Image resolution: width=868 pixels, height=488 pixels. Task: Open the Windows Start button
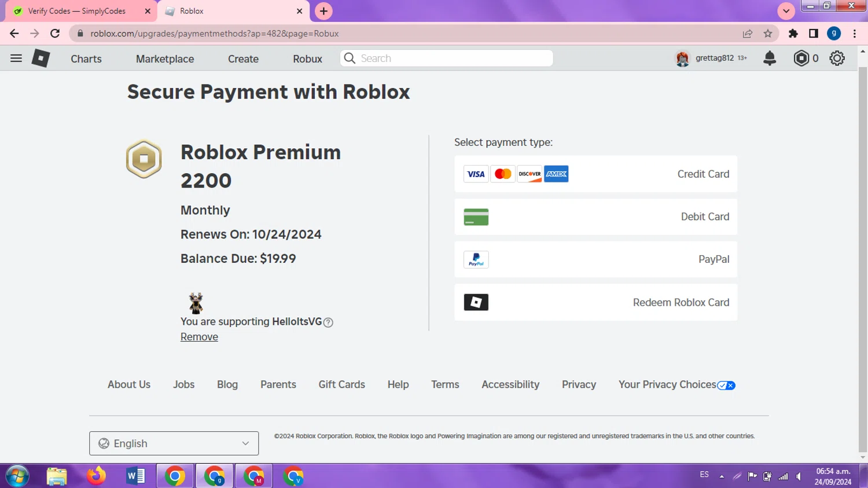tap(17, 476)
